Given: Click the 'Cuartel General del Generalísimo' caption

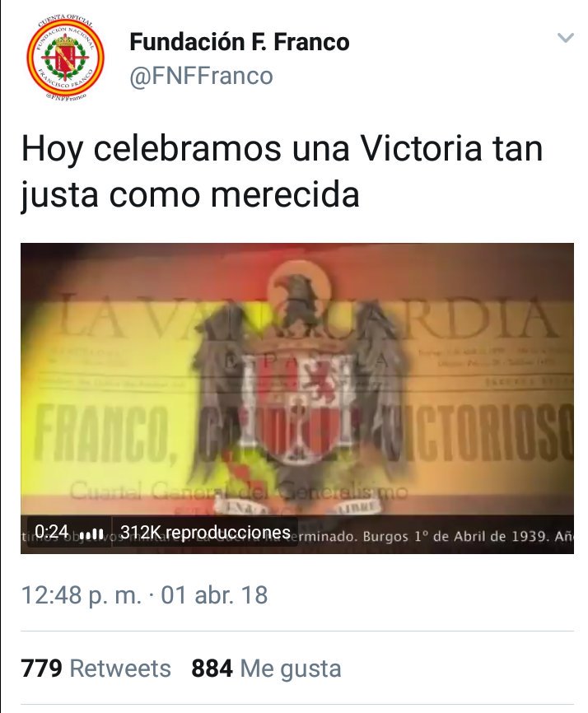Looking at the screenshot, I should click(238, 492).
